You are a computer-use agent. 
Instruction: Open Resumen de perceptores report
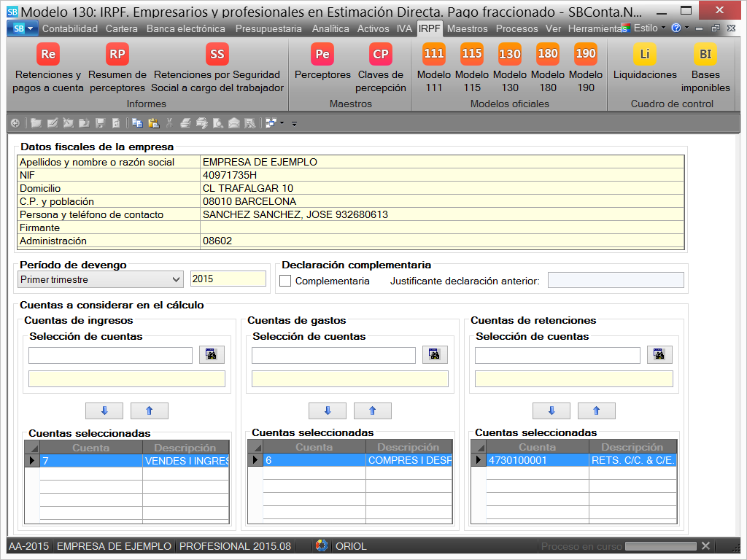117,55
